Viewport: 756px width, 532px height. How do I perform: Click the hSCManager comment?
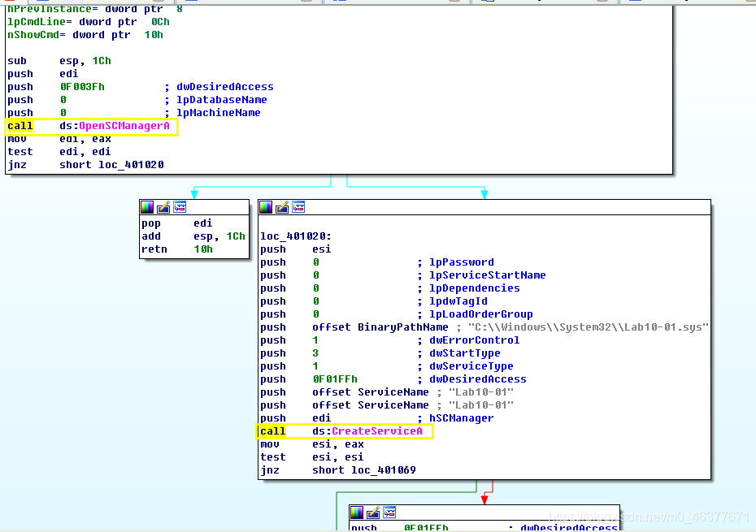point(462,418)
